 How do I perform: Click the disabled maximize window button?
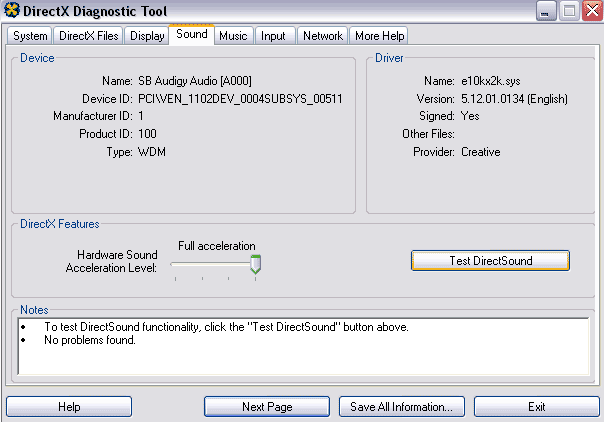569,11
